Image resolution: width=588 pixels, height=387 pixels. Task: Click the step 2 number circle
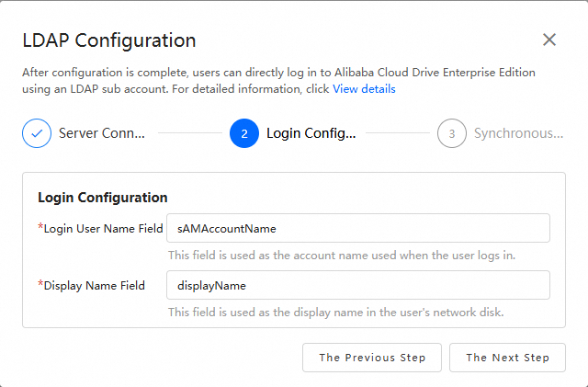[x=244, y=133]
